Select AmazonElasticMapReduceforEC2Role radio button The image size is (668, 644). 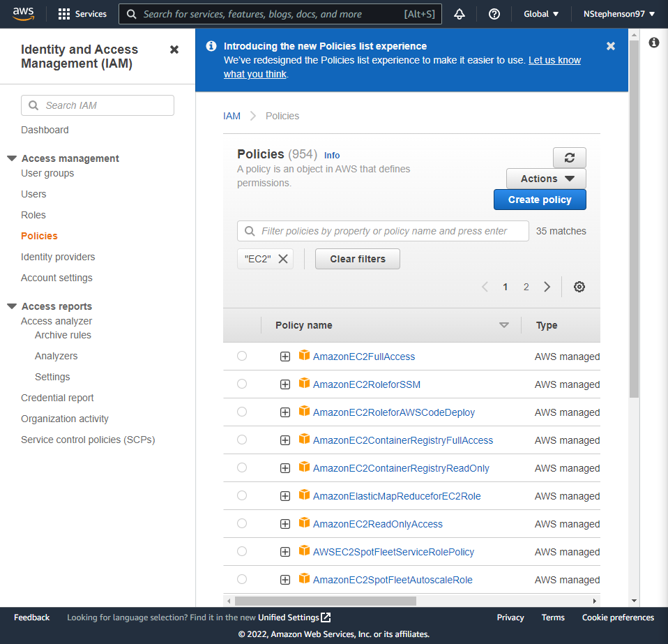pyautogui.click(x=242, y=495)
